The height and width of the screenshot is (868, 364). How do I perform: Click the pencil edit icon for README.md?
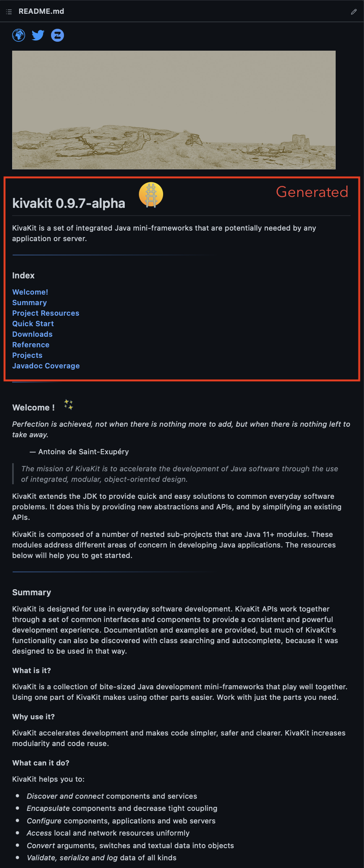[354, 12]
